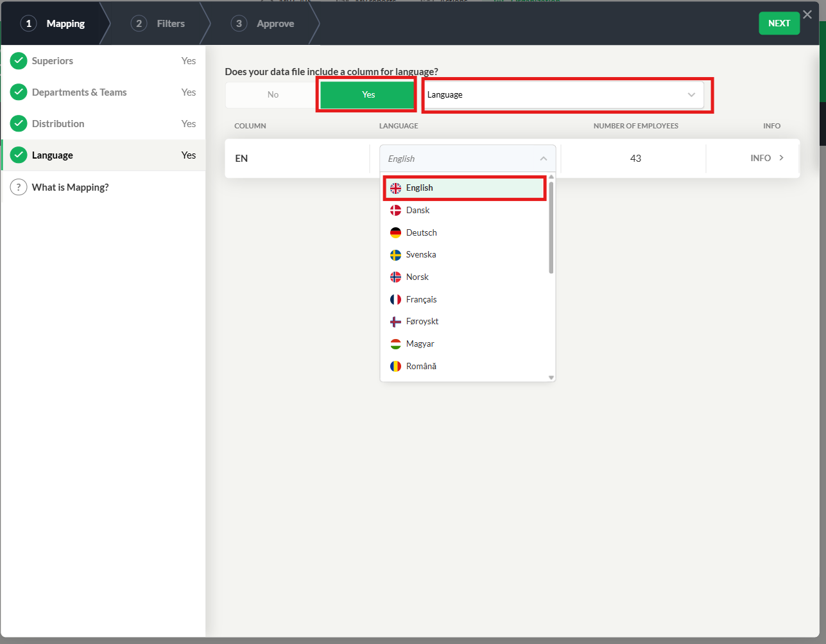This screenshot has height=644, width=826.
Task: Click the Yes status beside Distribution
Action: coord(189,123)
